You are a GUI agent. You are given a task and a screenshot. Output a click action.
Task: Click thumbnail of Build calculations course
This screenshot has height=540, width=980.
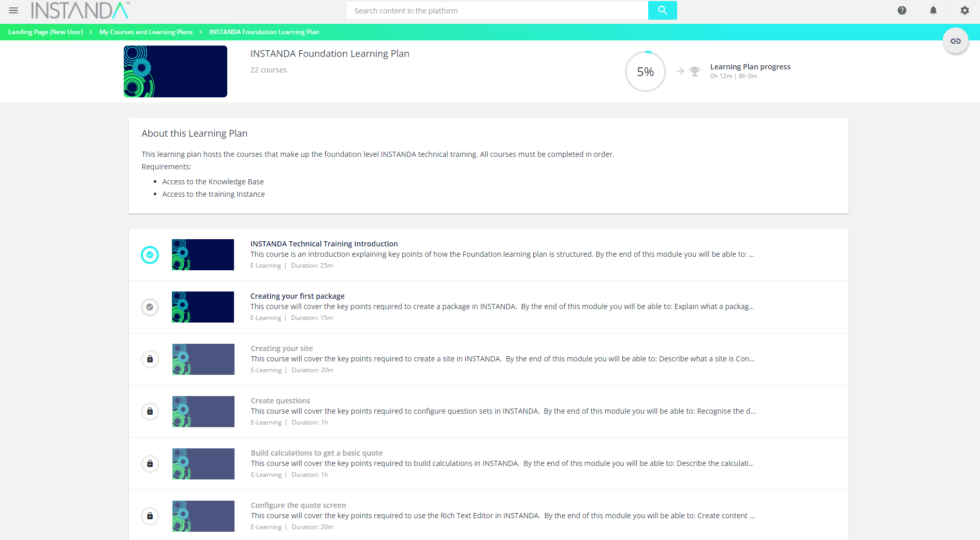(203, 464)
